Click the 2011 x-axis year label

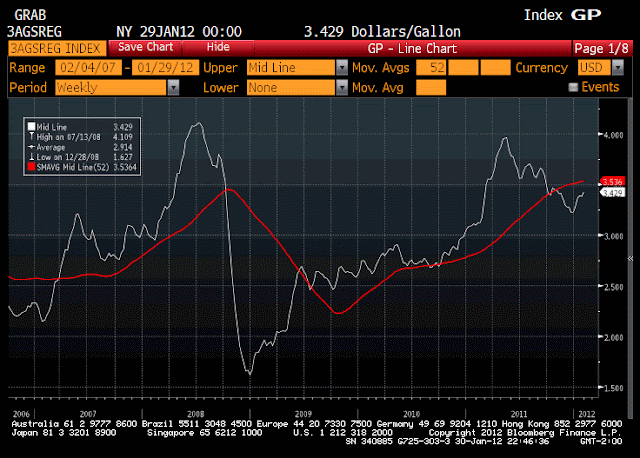[519, 414]
